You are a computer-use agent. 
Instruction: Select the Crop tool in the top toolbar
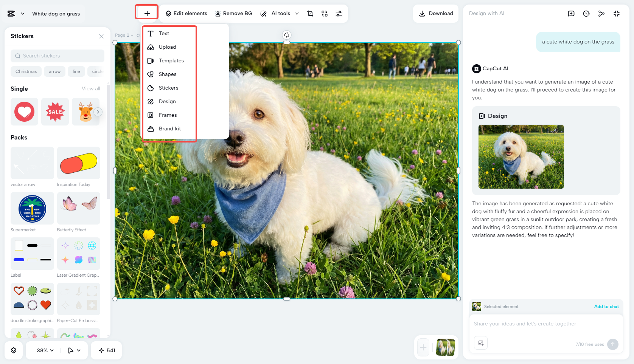(x=310, y=13)
